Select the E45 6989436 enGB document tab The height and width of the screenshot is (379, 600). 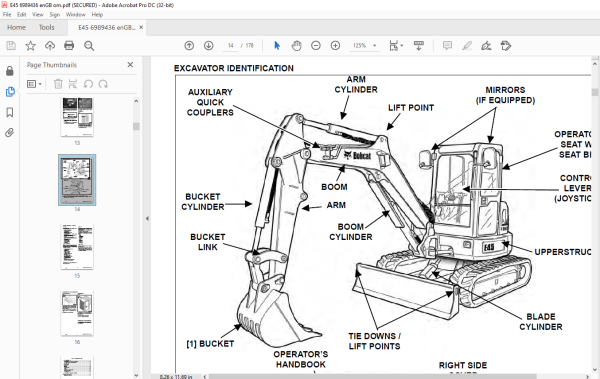click(106, 28)
